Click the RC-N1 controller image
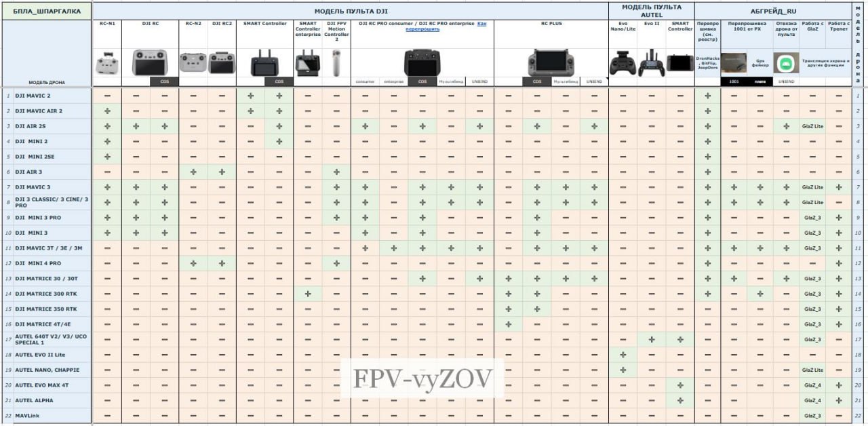Viewport: 868px width, 426px height. (107, 64)
